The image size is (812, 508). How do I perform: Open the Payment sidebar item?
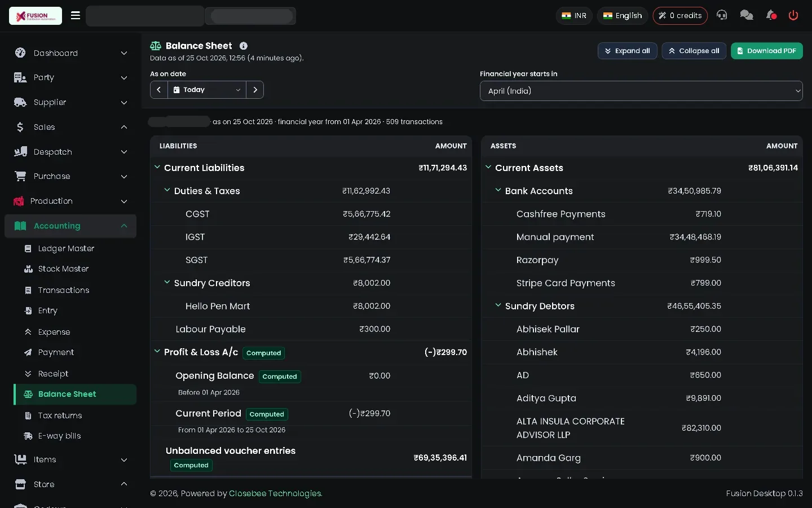[56, 352]
